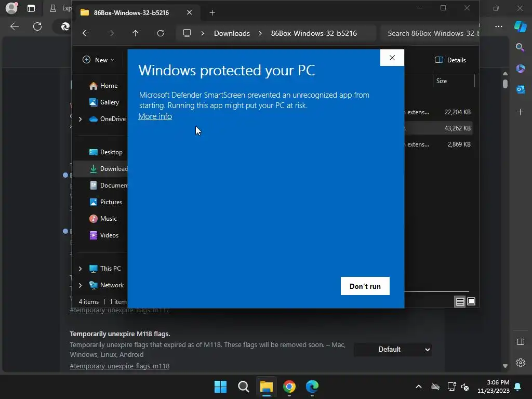The height and width of the screenshot is (399, 532).
Task: Click plus icon to customize Edge sidebar
Action: tap(520, 112)
